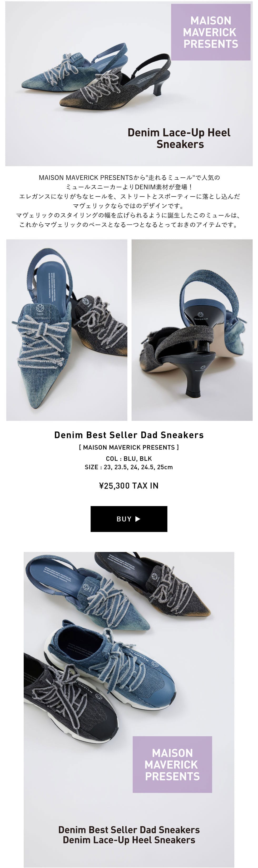Click the Denim Lace-Up Heel Sneakers heading text

179,138
